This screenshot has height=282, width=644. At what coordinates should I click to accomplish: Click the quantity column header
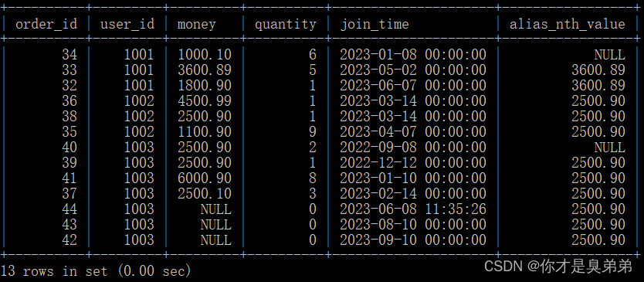click(x=286, y=25)
